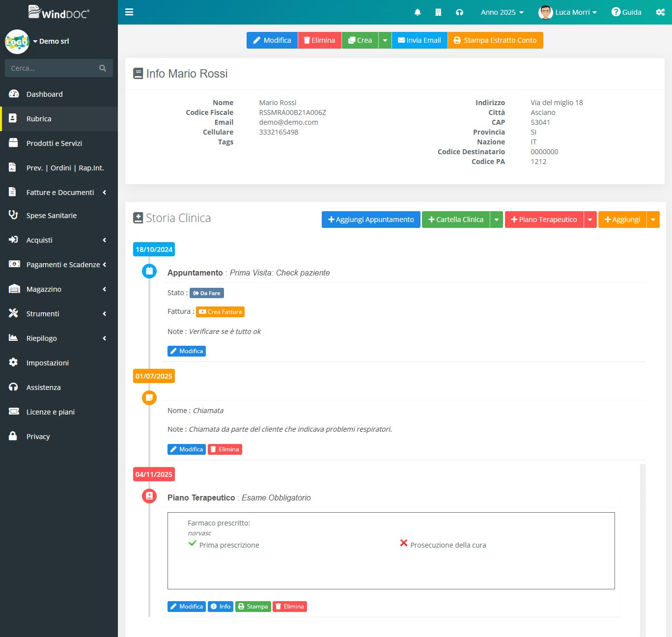Click the search magnifier icon in sidebar
The width and height of the screenshot is (672, 637).
[103, 68]
